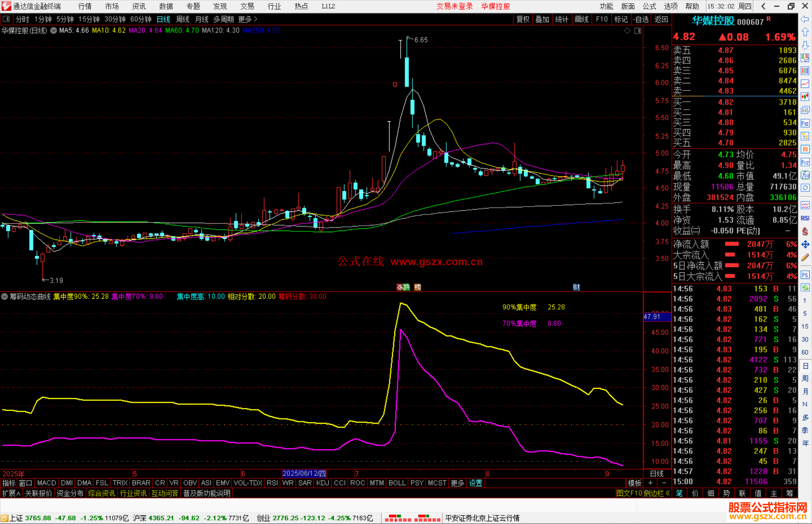Image resolution: width=812 pixels, height=524 pixels.
Task: Switch to 1-minute period in sidebar
Action: pos(805,301)
